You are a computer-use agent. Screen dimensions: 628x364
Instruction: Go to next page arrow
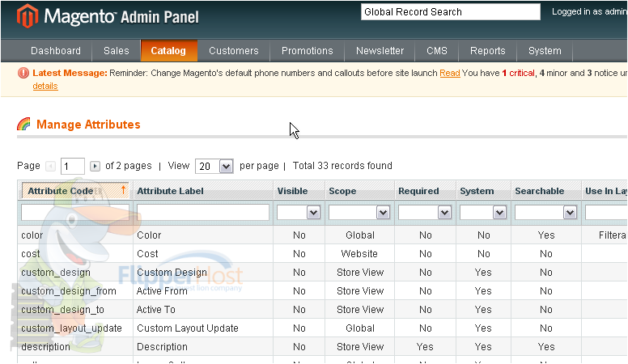coord(95,166)
